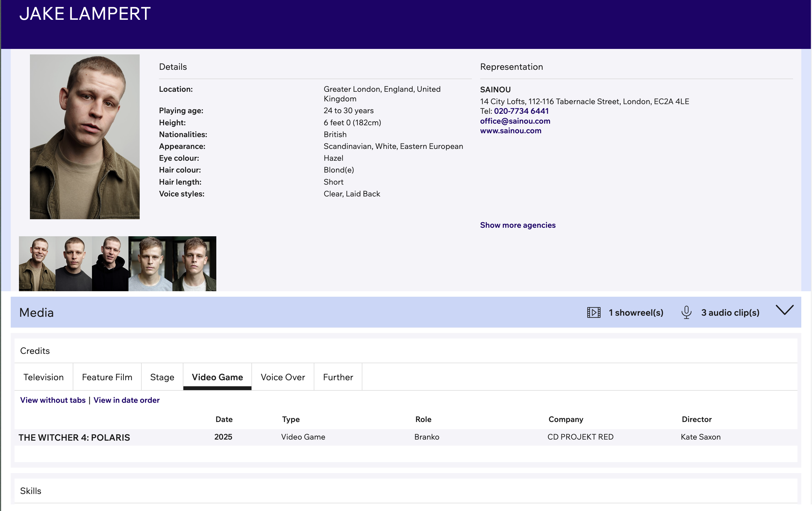812x511 pixels.
Task: Open black hoodie headshot thumbnail
Action: pos(110,263)
